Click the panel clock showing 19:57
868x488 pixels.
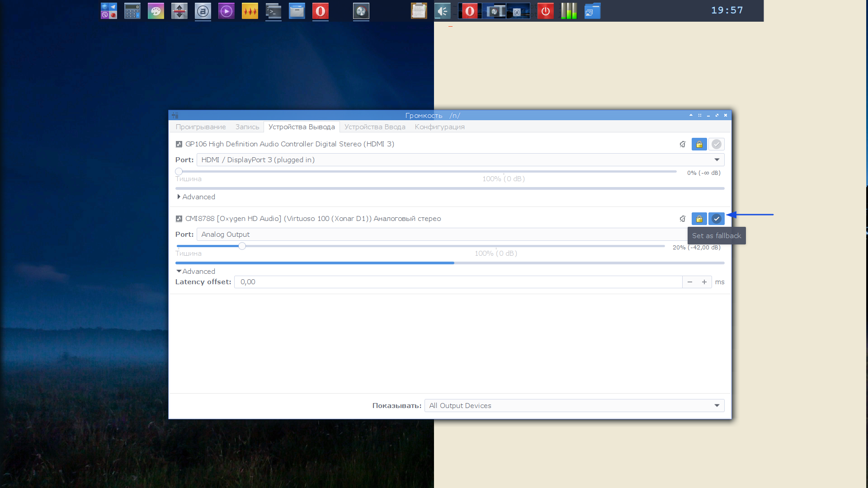(x=727, y=10)
